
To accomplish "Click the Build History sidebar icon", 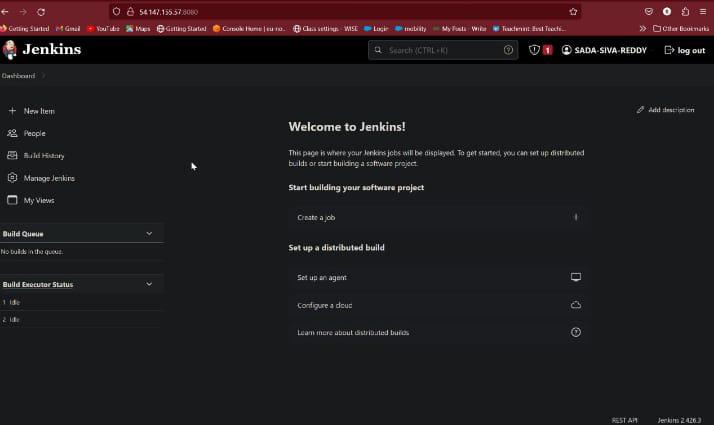I will [12, 155].
